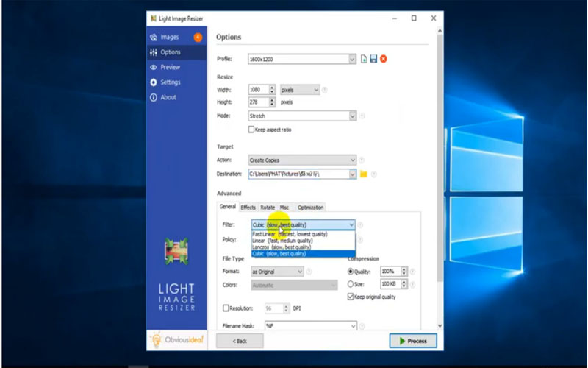The height and width of the screenshot is (368, 588).
Task: Click the Resolution DPI spinner arrows
Action: click(x=286, y=308)
